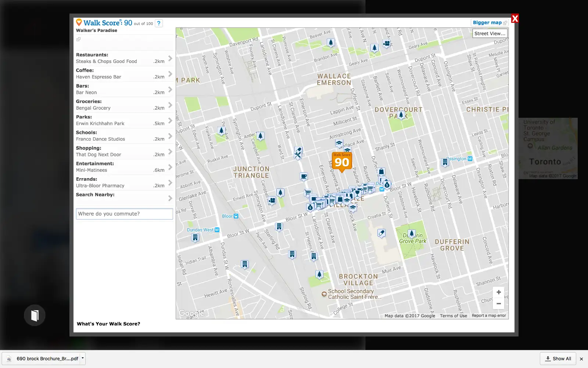Click Haven Espresso Bar listing
588x368 pixels.
(x=98, y=77)
